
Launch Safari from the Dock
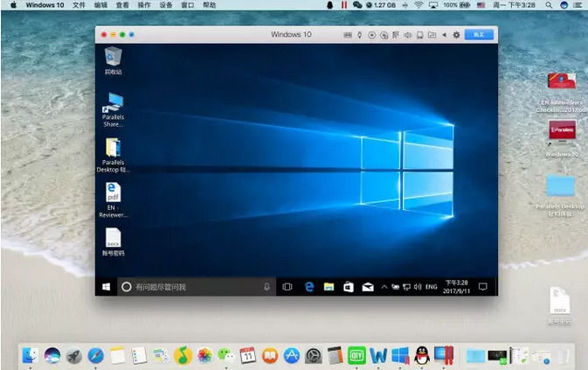(x=96, y=355)
